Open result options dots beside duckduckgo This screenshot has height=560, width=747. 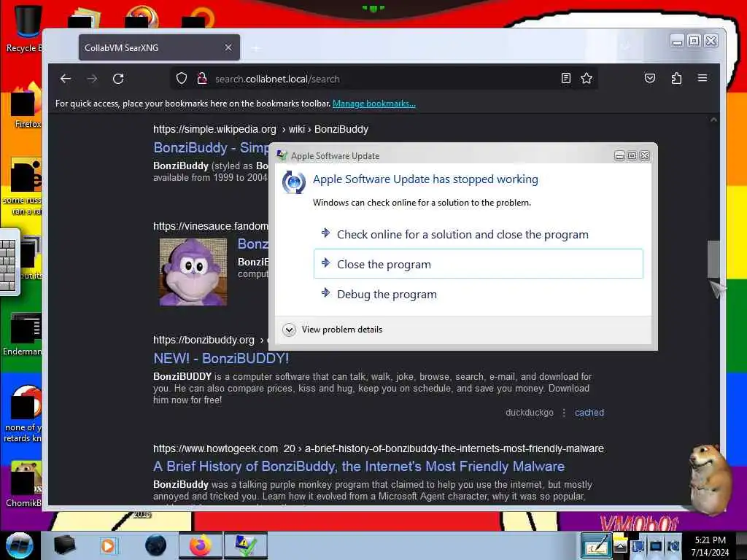coord(564,413)
